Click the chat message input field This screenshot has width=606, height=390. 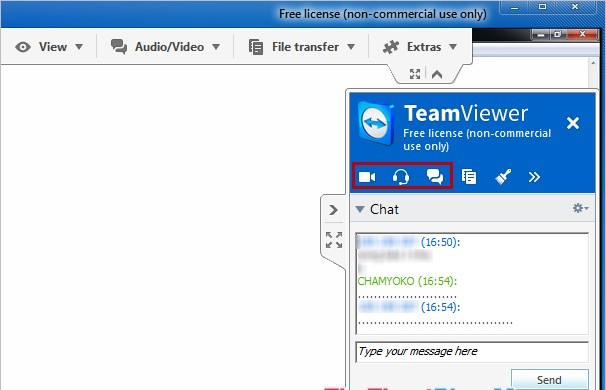(472, 352)
